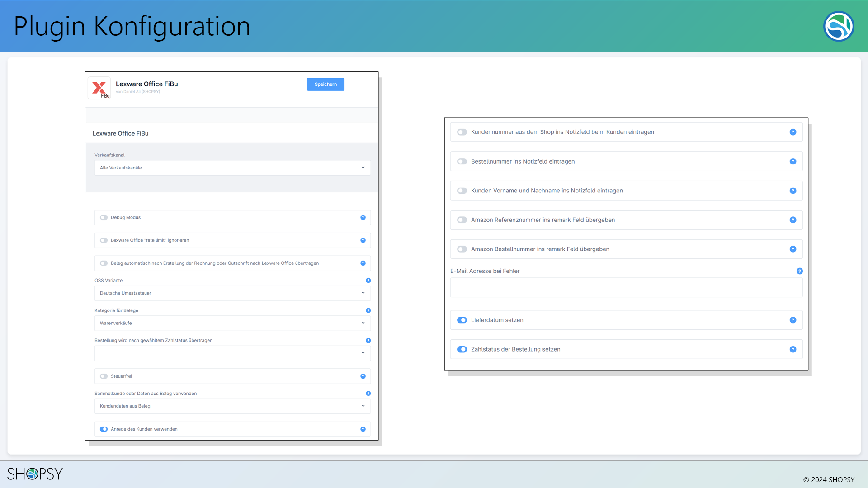Toggle Kundennummer ins Notizfeld eintragen
The width and height of the screenshot is (868, 488).
(462, 132)
